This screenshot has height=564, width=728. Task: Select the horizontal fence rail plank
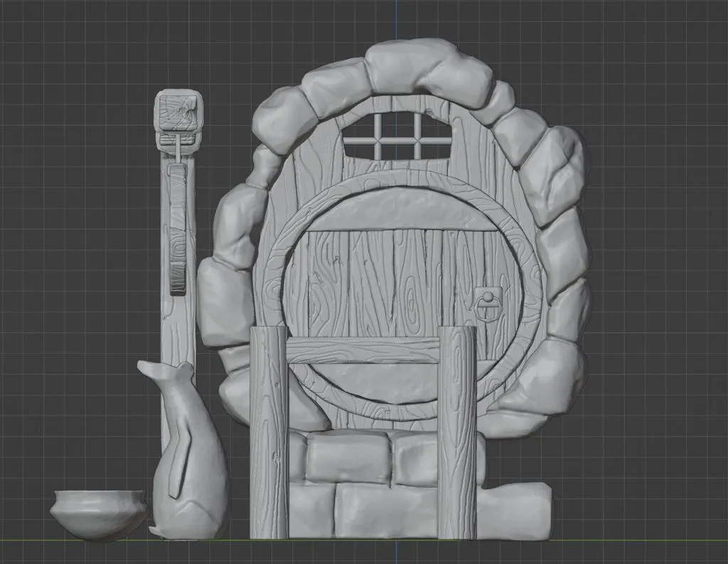tap(363, 351)
